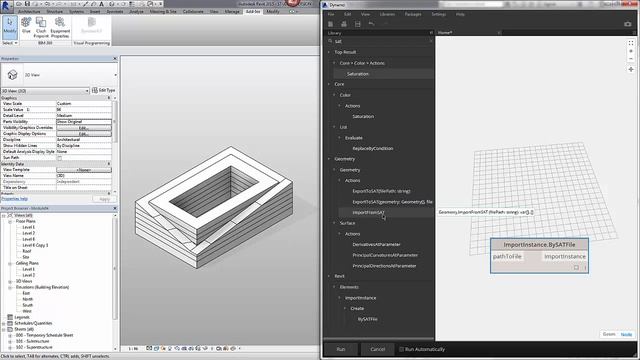Click the Undo arrow in Dynamo toolbar

[x=371, y=24]
